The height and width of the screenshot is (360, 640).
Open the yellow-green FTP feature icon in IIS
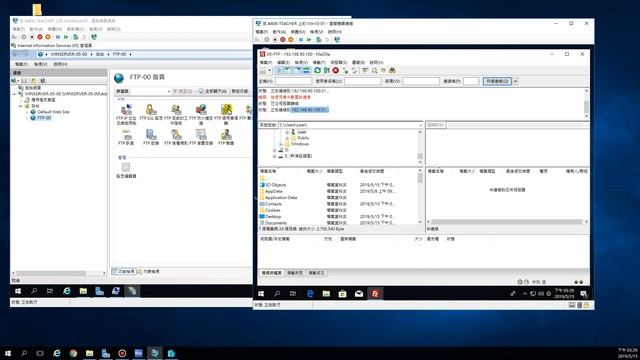pyautogui.click(x=226, y=109)
